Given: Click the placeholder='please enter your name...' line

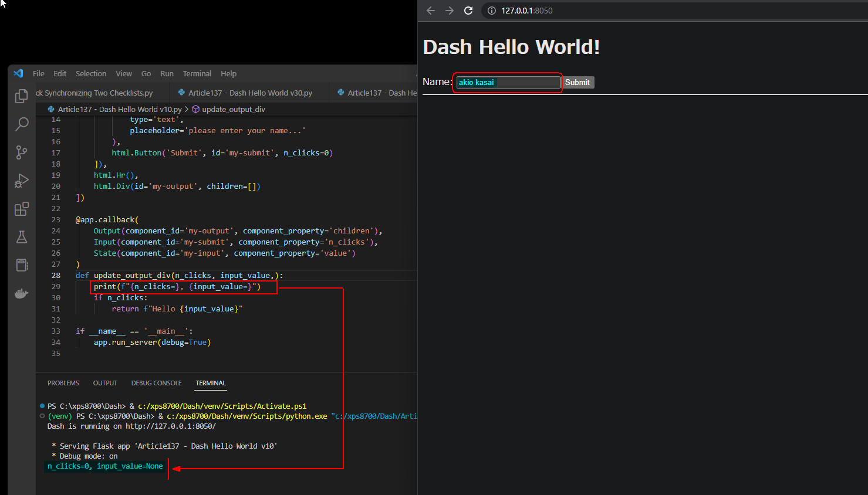Looking at the screenshot, I should [x=218, y=130].
